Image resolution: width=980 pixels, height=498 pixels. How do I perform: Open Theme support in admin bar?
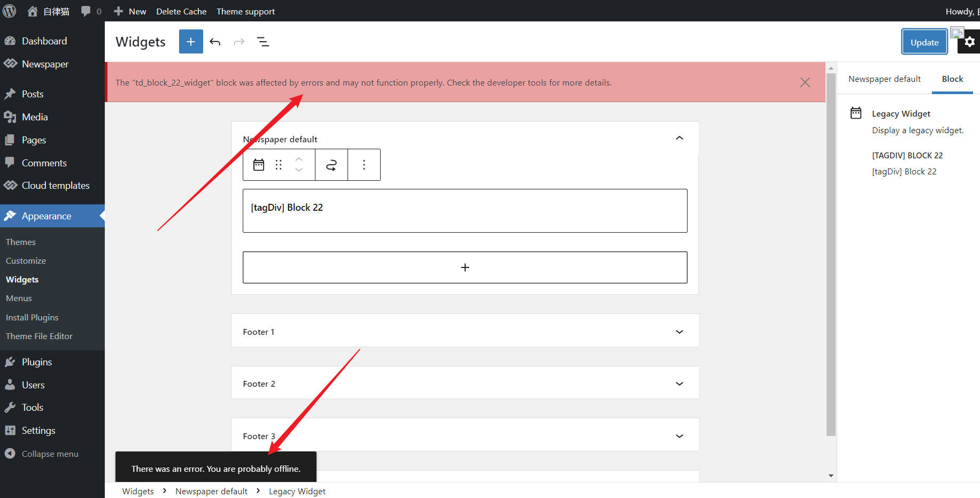tap(245, 11)
